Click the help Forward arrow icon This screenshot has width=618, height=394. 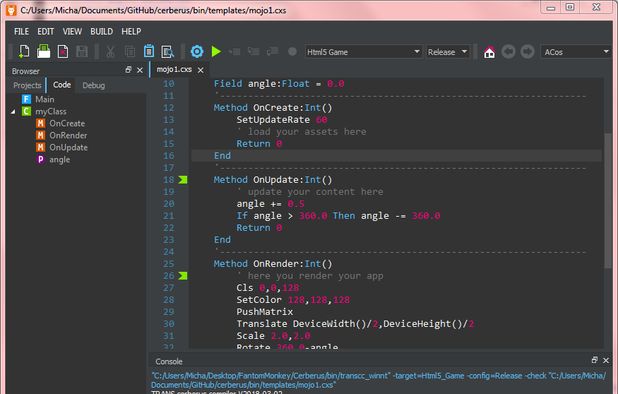pyautogui.click(x=527, y=52)
